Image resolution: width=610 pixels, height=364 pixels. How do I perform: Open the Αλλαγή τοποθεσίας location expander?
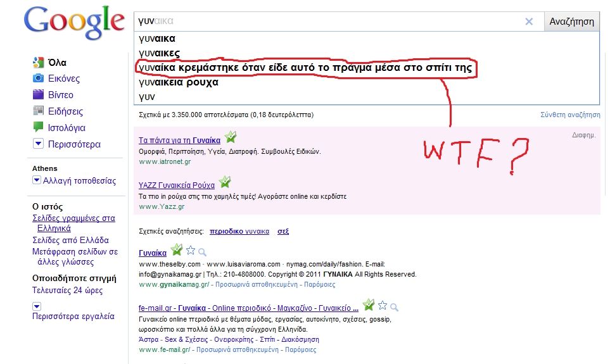coord(36,180)
